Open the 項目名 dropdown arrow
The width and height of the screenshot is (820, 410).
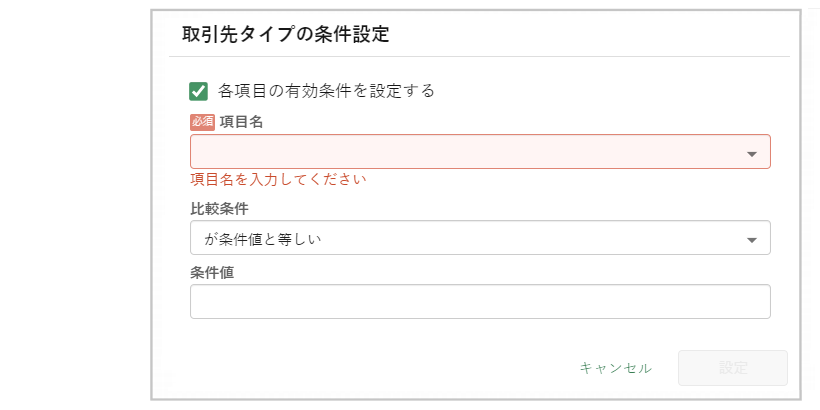pos(752,154)
